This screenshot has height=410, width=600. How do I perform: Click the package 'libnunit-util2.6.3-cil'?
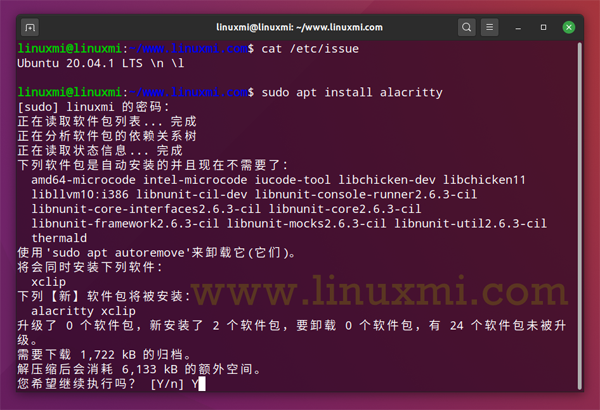[x=470, y=223]
